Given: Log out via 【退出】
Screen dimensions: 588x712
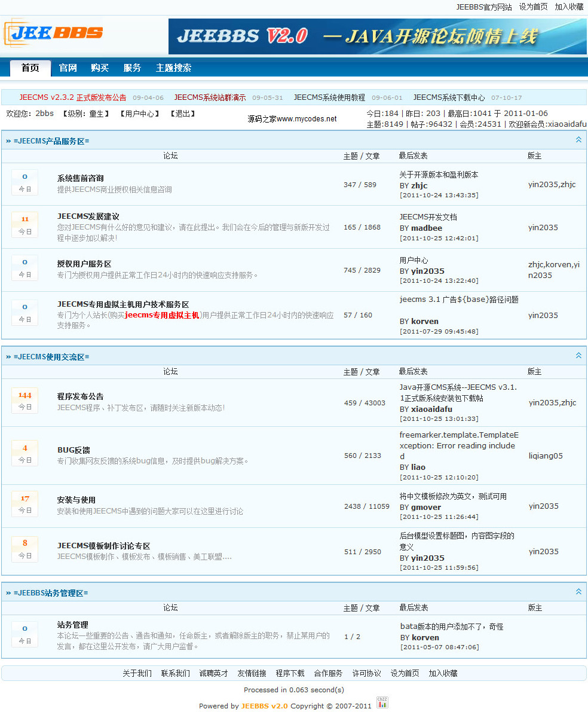Looking at the screenshot, I should (182, 114).
